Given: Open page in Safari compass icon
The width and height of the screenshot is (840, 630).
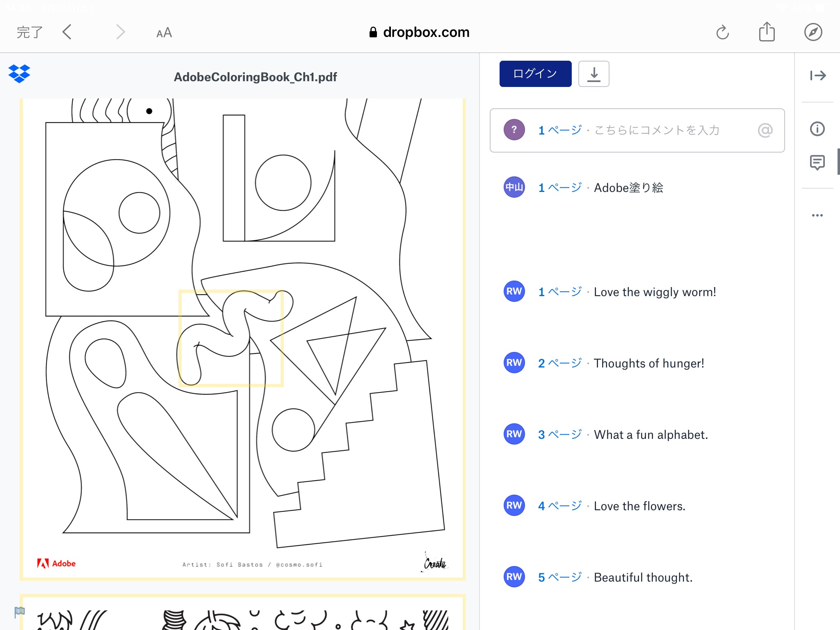Looking at the screenshot, I should (x=813, y=32).
